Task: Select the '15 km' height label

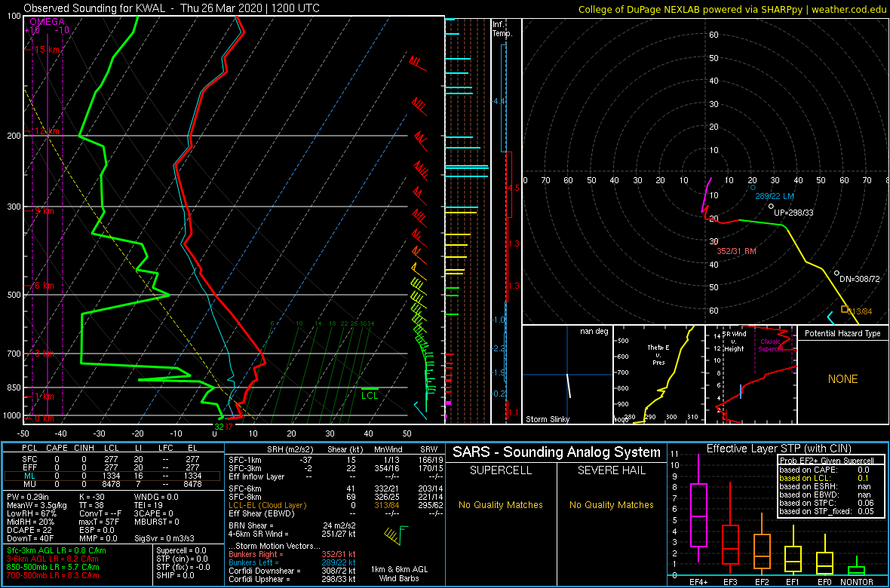Action: (47, 50)
